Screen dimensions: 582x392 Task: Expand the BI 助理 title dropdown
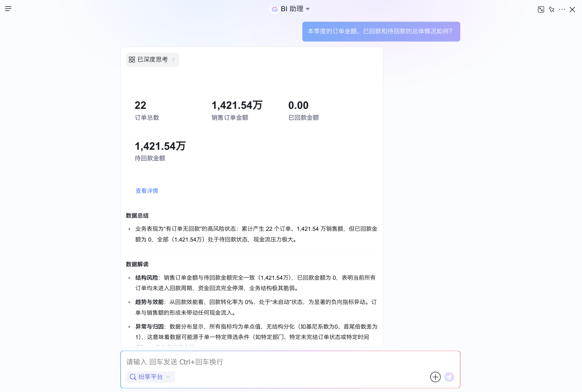point(308,9)
